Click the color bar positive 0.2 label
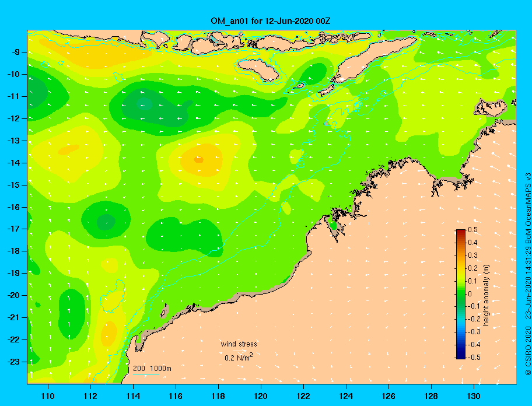 click(x=473, y=268)
